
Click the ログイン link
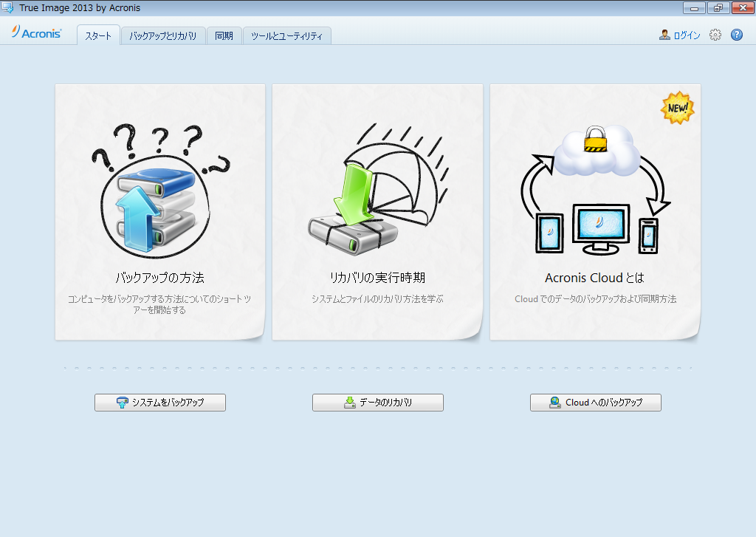(x=687, y=35)
